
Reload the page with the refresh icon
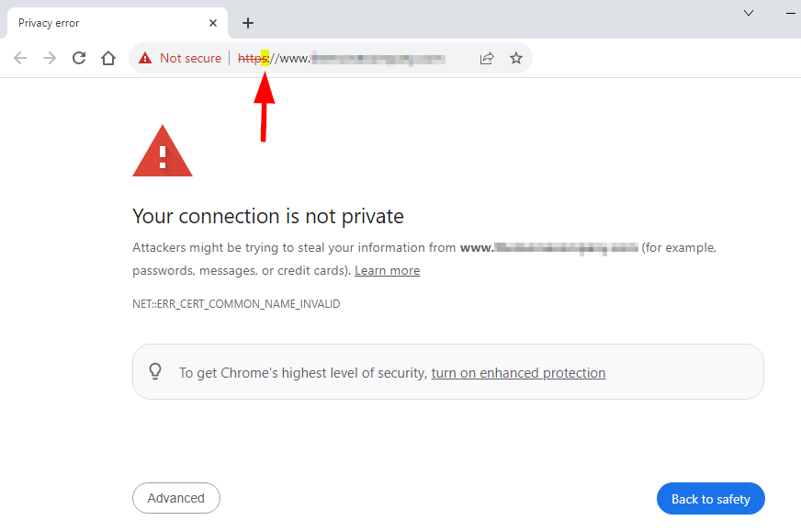(79, 58)
